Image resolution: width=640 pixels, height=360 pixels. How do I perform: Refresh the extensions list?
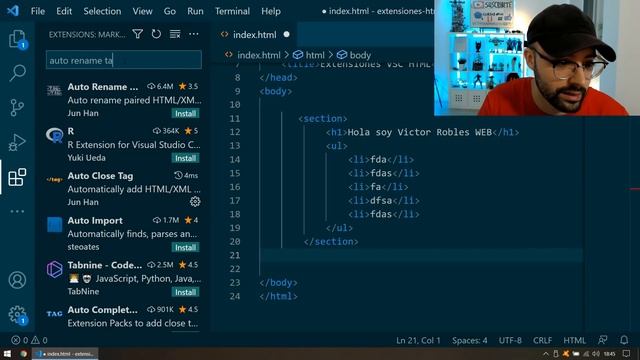click(x=156, y=34)
